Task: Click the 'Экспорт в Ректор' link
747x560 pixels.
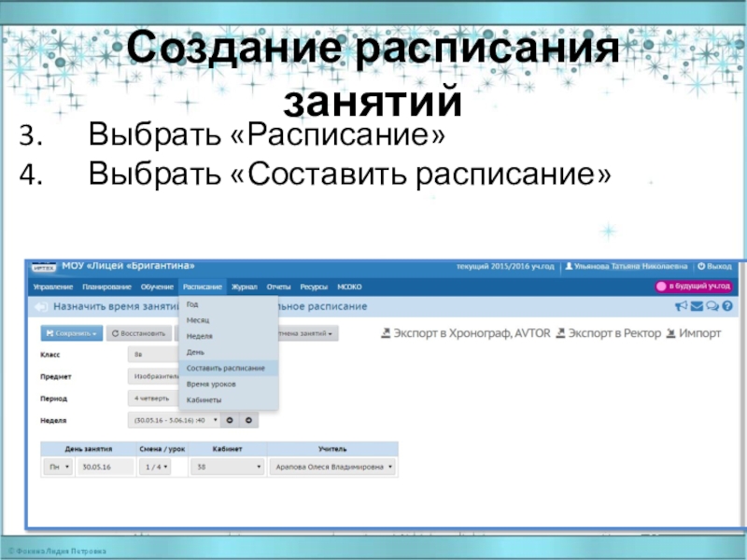Action: coord(614,332)
